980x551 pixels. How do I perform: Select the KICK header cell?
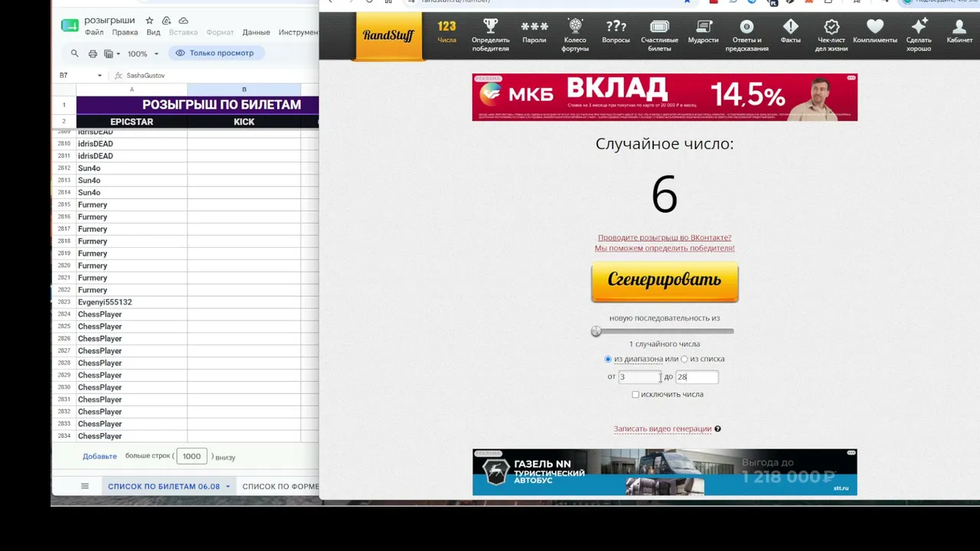pos(244,122)
